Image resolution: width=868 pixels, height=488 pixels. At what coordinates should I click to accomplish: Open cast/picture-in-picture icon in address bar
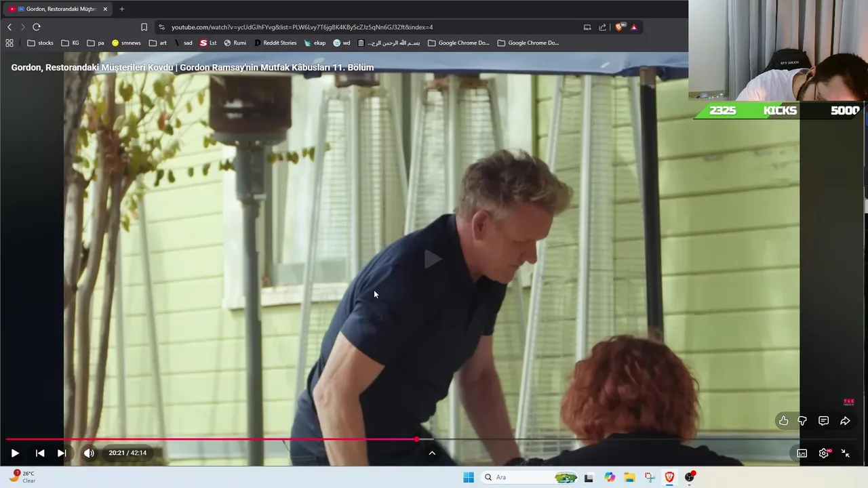point(587,27)
